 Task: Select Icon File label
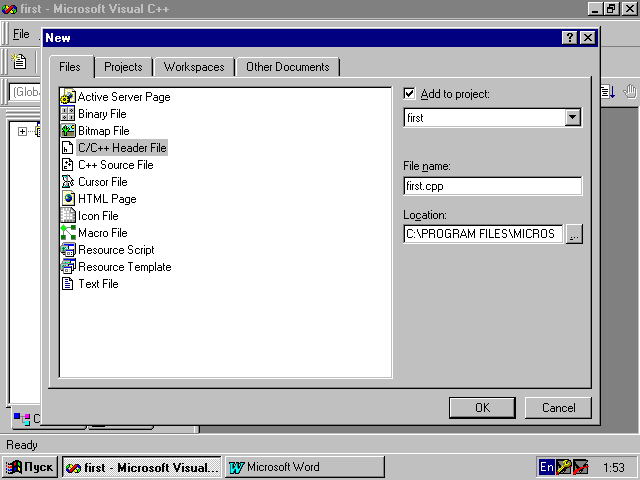98,216
